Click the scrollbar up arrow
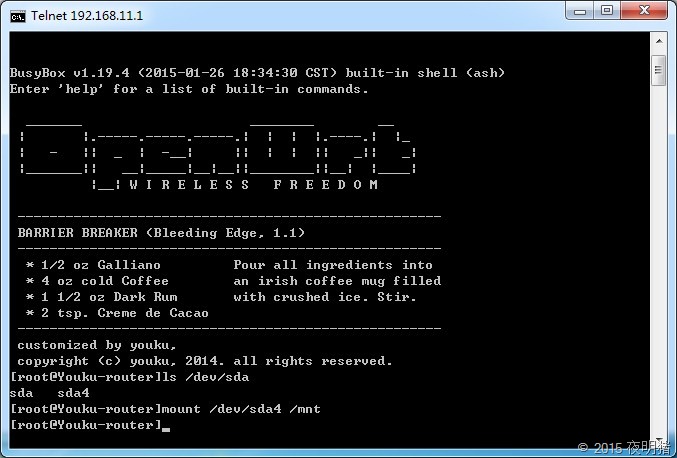Screen dimensions: 677x458 click(x=658, y=41)
